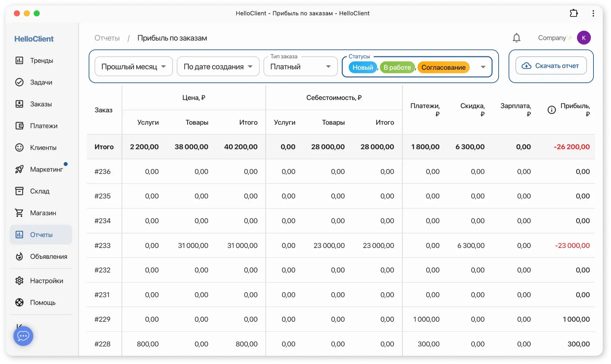Image resolution: width=611 pixels, height=364 pixels.
Task: Open the Прошлый месяц period dropdown
Action: (134, 66)
